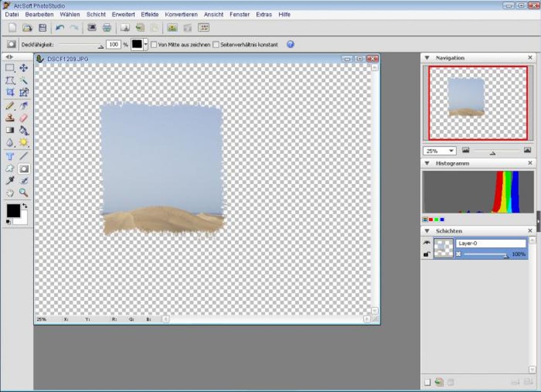The height and width of the screenshot is (392, 541).
Task: Click the opacity value field showing 100
Action: click(x=113, y=45)
